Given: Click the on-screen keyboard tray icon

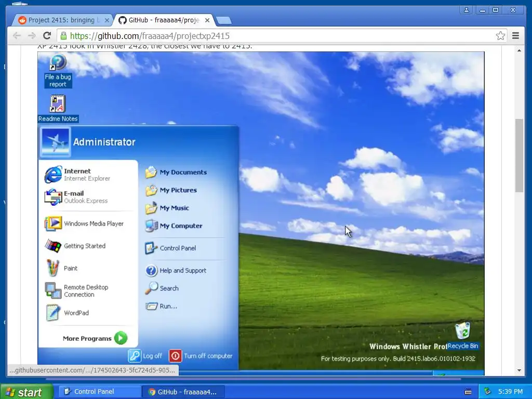Looking at the screenshot, I should 468,392.
